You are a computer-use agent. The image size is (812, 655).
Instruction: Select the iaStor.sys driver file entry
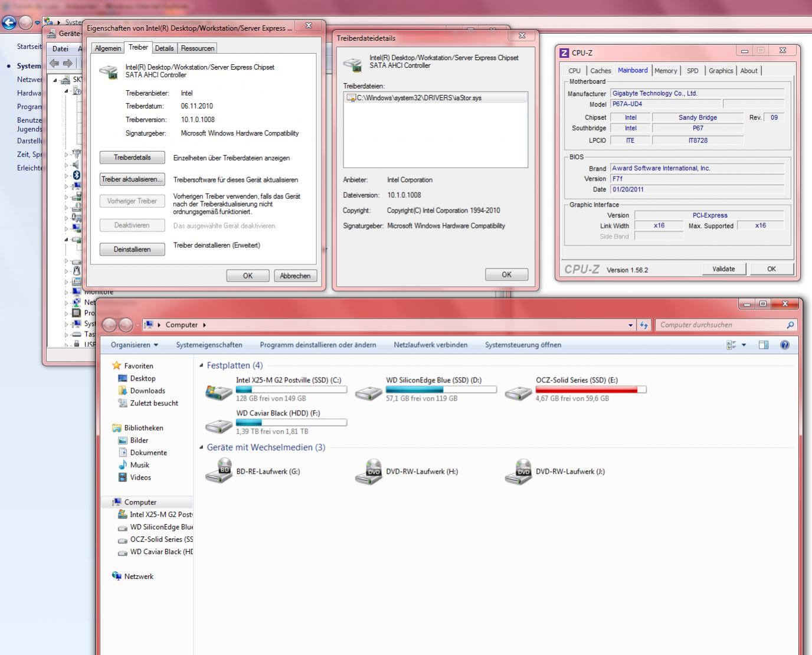point(436,98)
